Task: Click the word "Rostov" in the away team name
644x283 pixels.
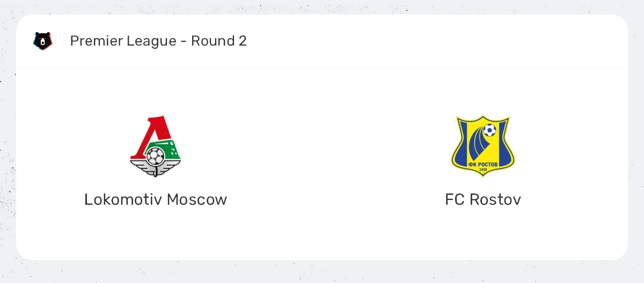Action: tap(495, 199)
